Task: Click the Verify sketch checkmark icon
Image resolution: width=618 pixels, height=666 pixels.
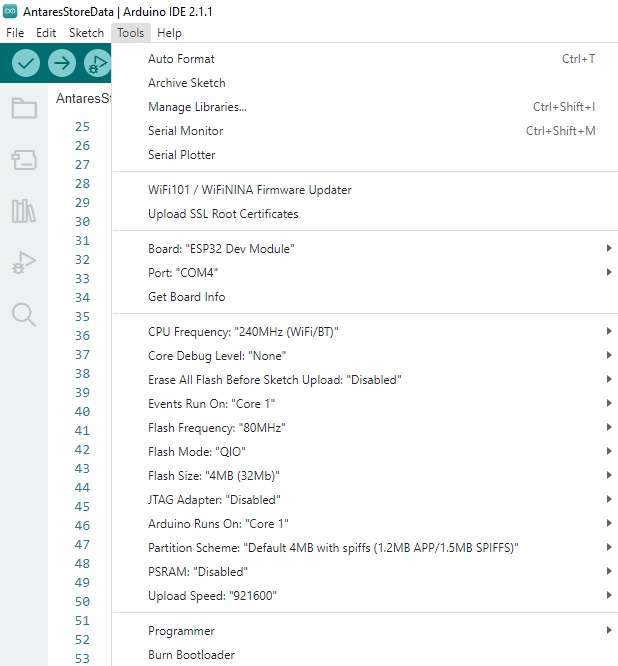Action: click(27, 63)
